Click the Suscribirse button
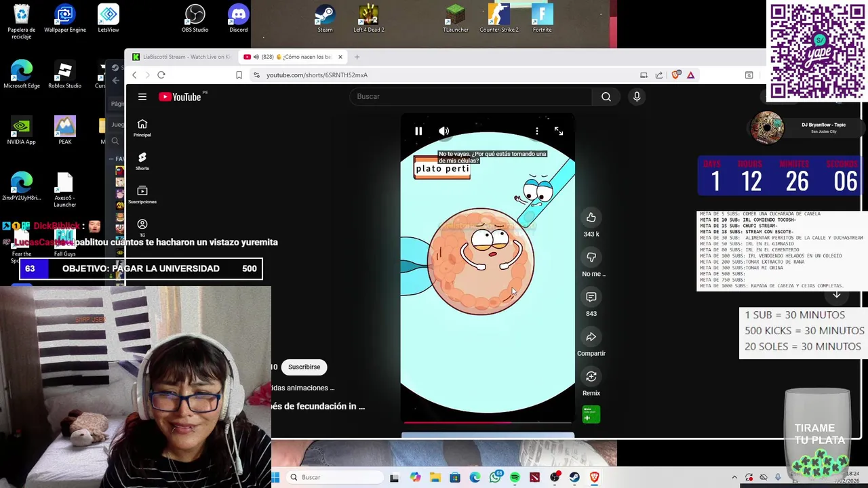The height and width of the screenshot is (488, 868). tap(304, 367)
